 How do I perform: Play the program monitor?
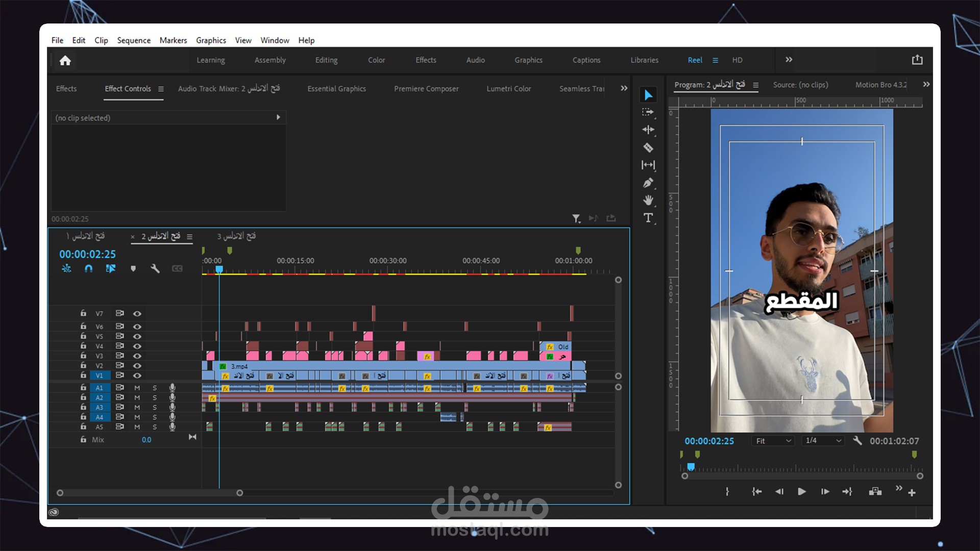[801, 492]
